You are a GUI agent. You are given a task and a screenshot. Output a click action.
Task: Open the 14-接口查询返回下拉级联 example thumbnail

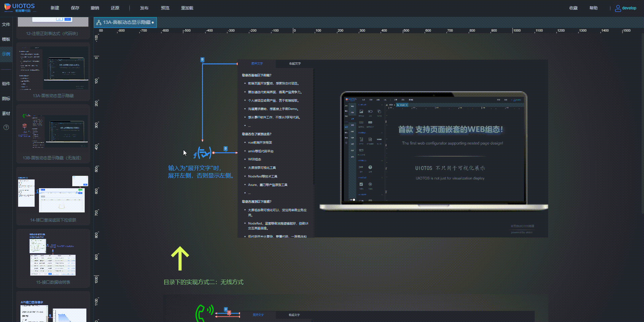coord(53,195)
